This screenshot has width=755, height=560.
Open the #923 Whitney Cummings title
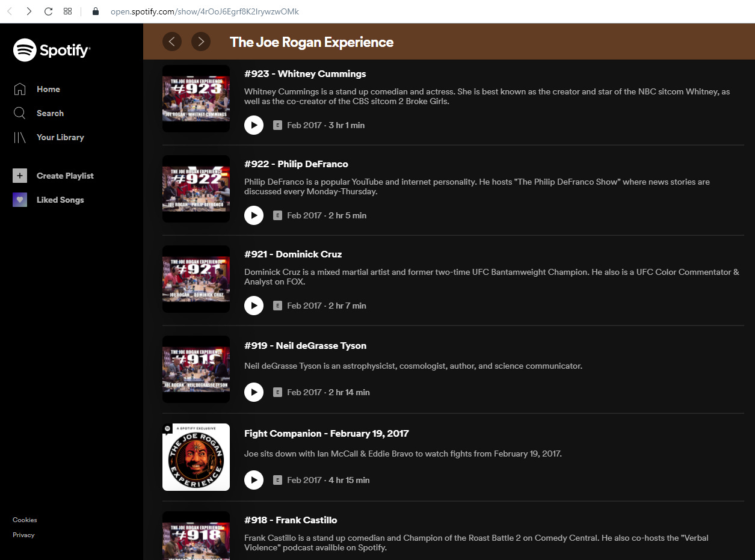point(305,74)
